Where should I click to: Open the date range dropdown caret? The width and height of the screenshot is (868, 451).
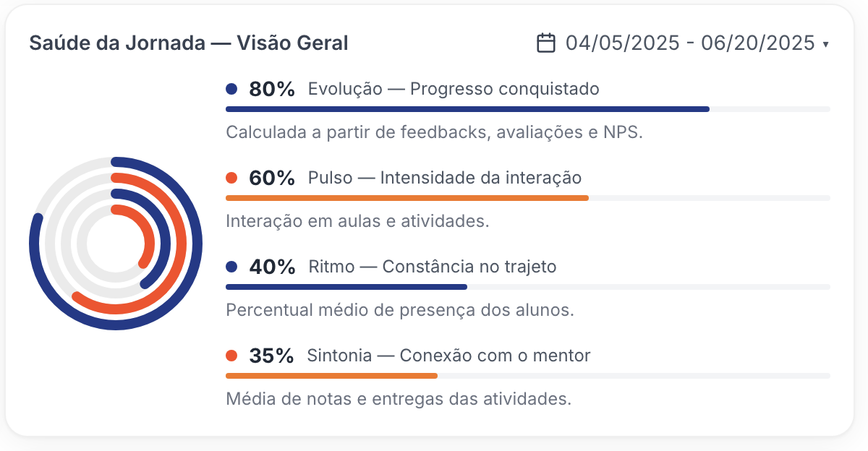point(825,43)
